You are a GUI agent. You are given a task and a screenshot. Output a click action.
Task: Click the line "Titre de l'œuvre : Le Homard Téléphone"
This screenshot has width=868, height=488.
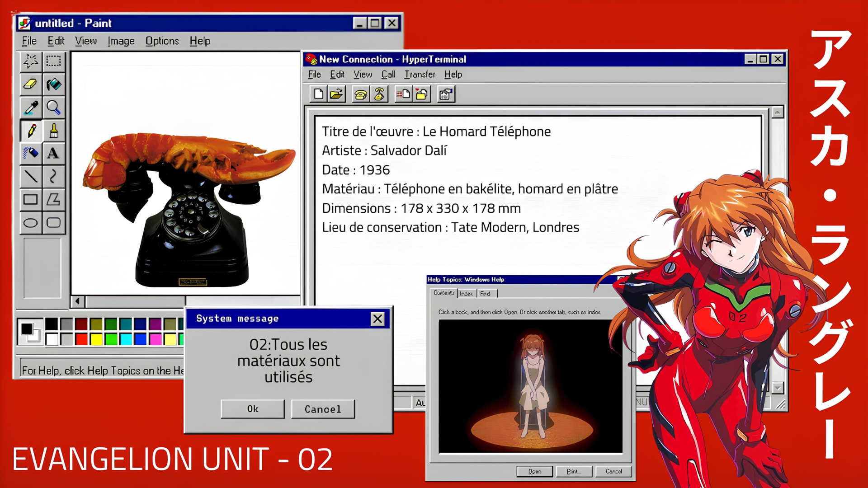tap(436, 131)
